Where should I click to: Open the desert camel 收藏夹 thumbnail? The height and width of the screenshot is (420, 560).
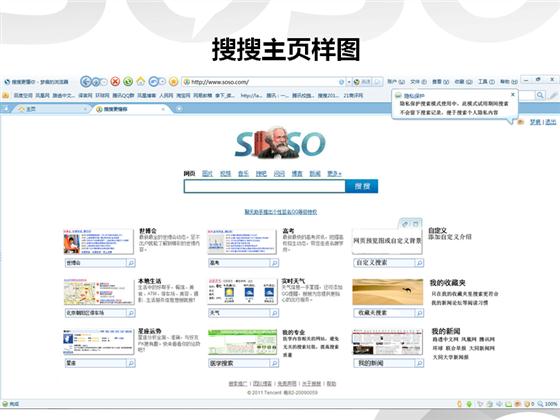[388, 292]
